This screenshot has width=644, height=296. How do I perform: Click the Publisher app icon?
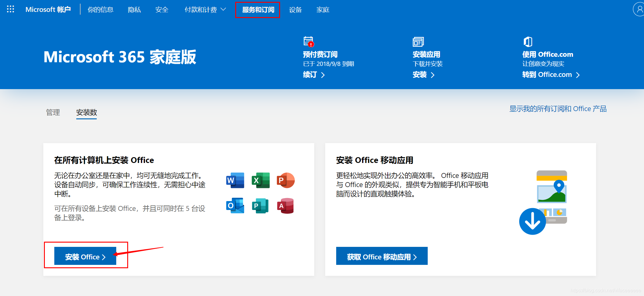click(x=261, y=205)
